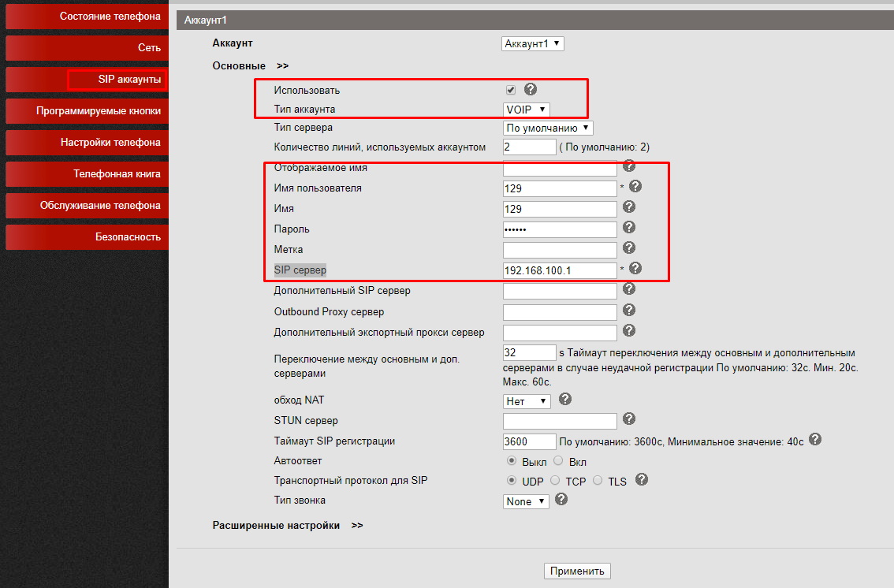Click the SIP сервер input field
The image size is (894, 588).
[x=560, y=270]
